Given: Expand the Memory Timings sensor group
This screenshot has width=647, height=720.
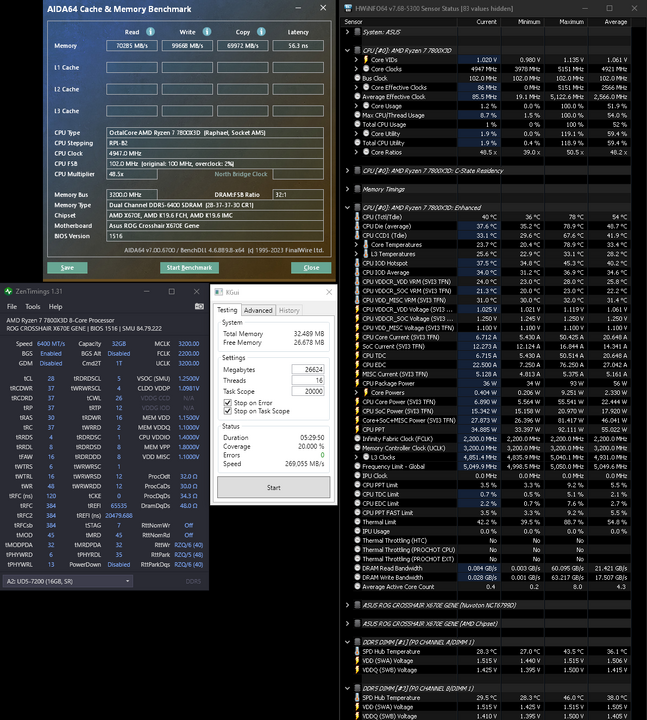Looking at the screenshot, I should coord(348,188).
